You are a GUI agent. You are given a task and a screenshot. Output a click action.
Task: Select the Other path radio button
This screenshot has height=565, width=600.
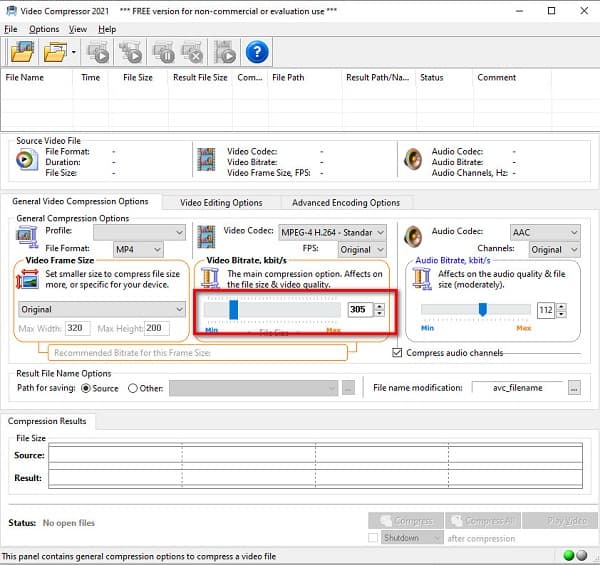(133, 388)
